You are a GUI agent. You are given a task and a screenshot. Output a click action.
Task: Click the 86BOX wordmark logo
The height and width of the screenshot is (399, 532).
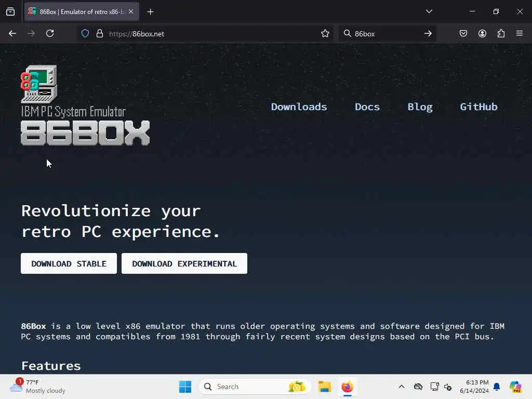(x=85, y=133)
